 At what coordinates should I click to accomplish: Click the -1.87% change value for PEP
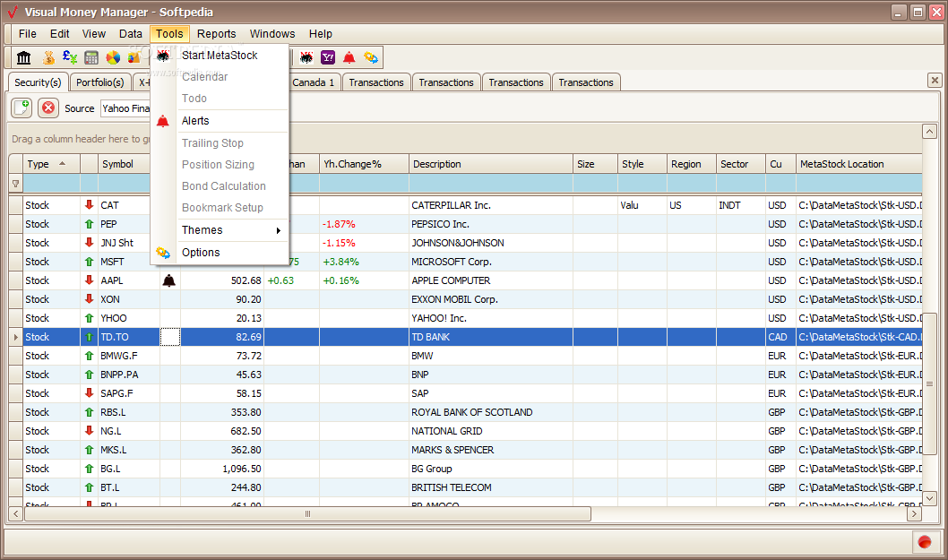[x=339, y=224]
